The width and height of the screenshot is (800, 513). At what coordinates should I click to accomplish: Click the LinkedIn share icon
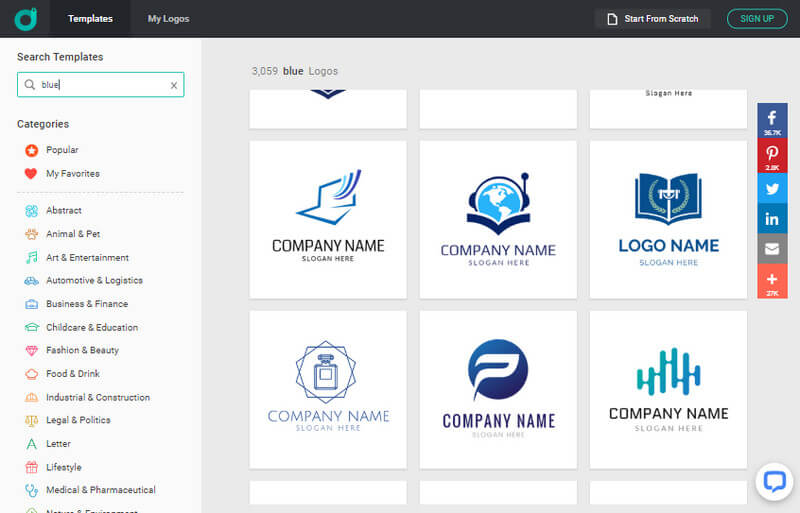pos(772,218)
